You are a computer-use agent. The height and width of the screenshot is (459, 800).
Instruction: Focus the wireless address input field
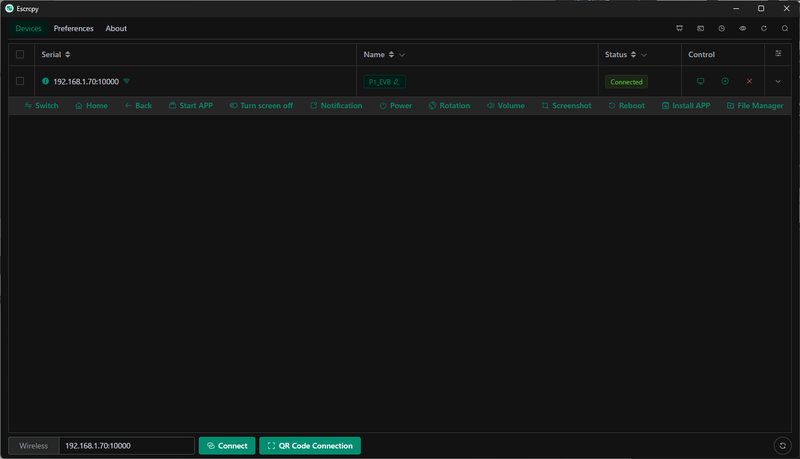click(x=127, y=446)
